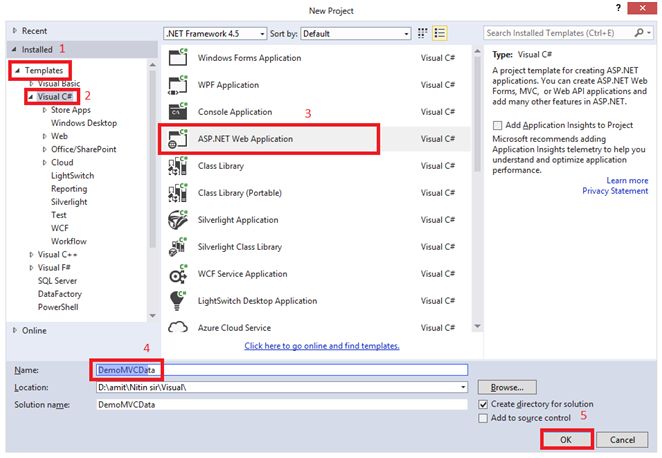Expand the Visual C++ node
Viewport: 662px width, 458px height.
point(31,255)
